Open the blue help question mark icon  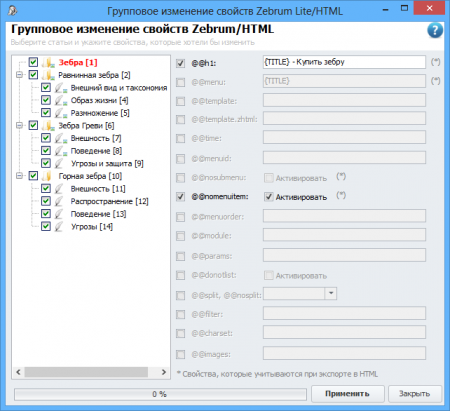pos(435,30)
